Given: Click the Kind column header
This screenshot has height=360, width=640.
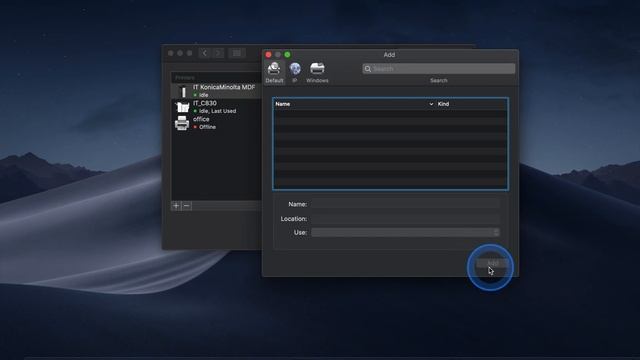Looking at the screenshot, I should click(x=443, y=104).
